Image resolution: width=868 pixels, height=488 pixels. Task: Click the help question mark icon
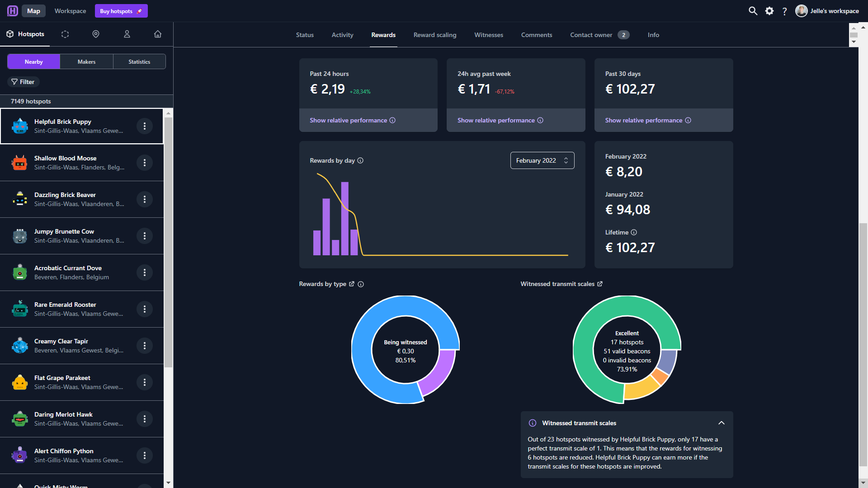[785, 11]
